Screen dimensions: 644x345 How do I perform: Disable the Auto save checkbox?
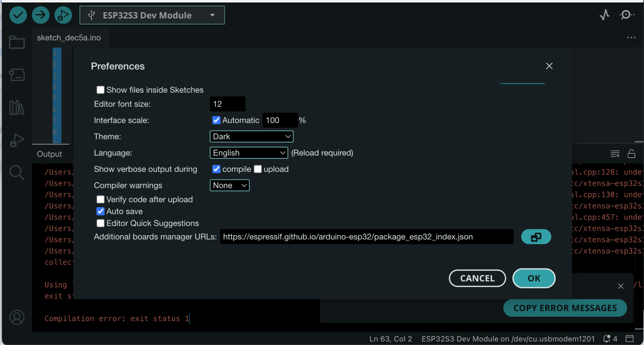[100, 211]
